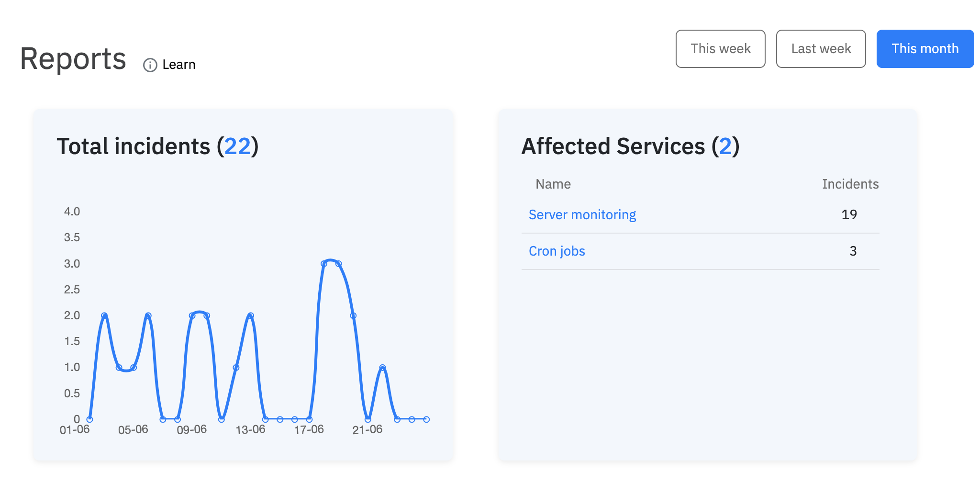Click the data point at 1.0 near 22-06
The width and height of the screenshot is (980, 494).
point(382,368)
